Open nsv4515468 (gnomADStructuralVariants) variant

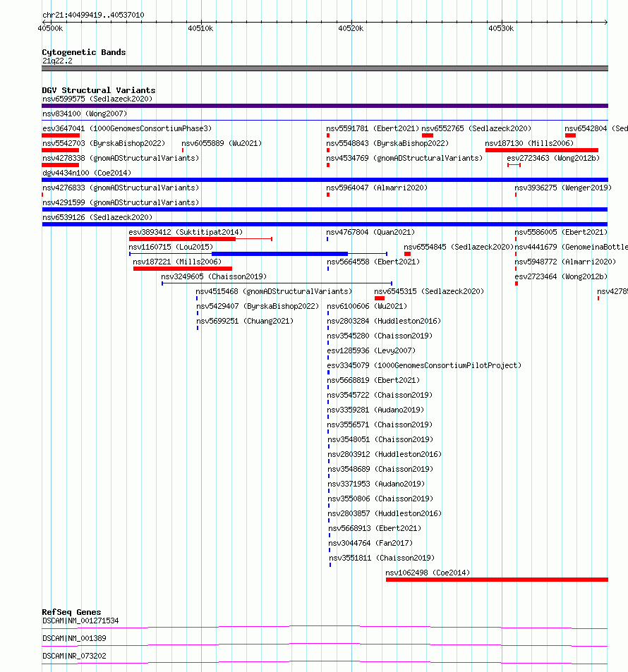274,291
